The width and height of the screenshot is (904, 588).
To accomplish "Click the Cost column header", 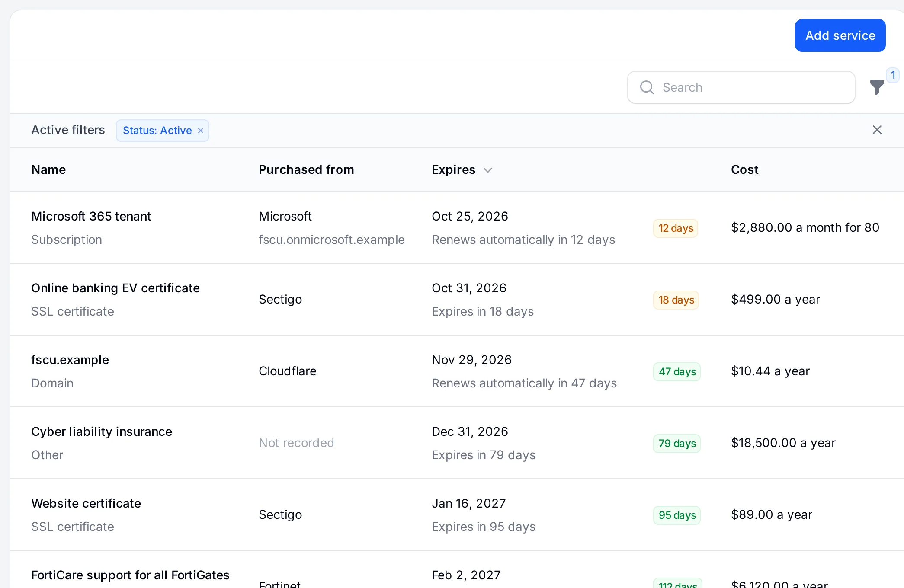I will click(744, 169).
